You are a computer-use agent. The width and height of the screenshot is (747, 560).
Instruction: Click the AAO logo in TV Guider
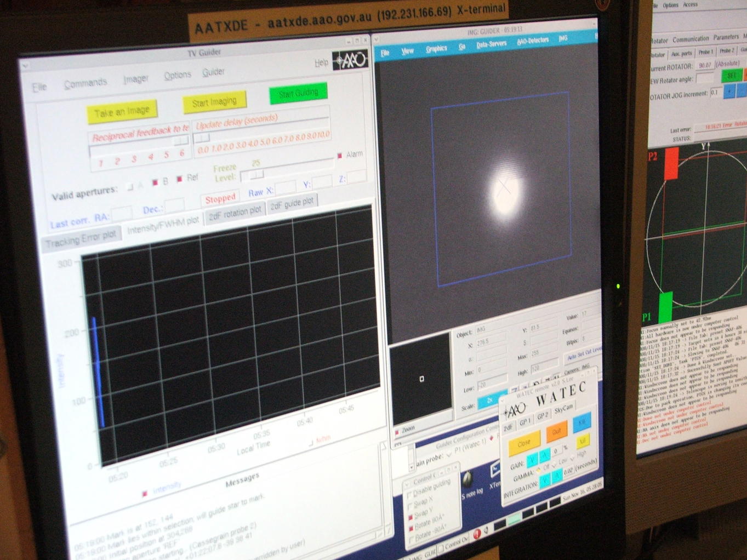pyautogui.click(x=350, y=60)
